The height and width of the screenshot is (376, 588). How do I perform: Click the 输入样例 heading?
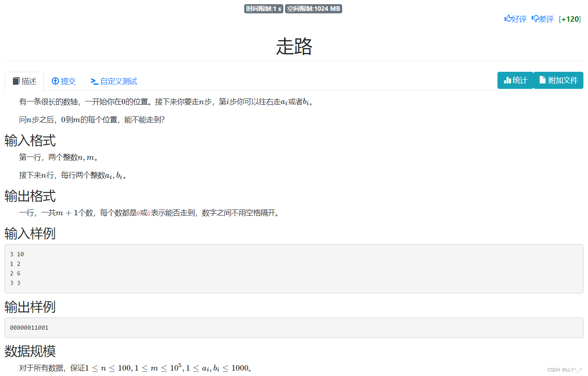tap(30, 234)
